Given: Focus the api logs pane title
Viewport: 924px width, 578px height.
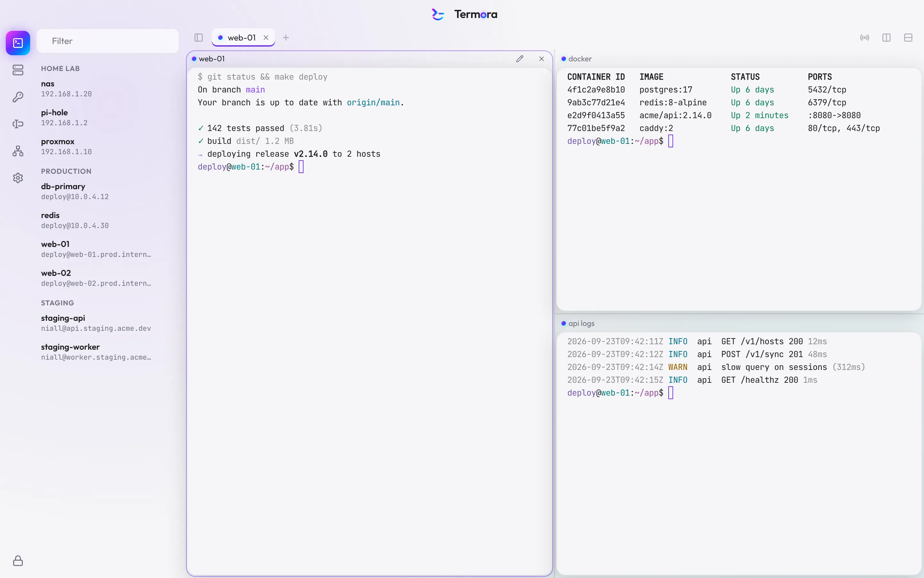Looking at the screenshot, I should (581, 323).
